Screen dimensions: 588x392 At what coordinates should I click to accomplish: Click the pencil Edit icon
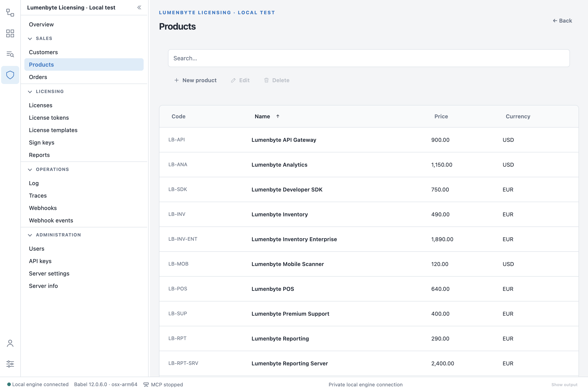pyautogui.click(x=233, y=80)
